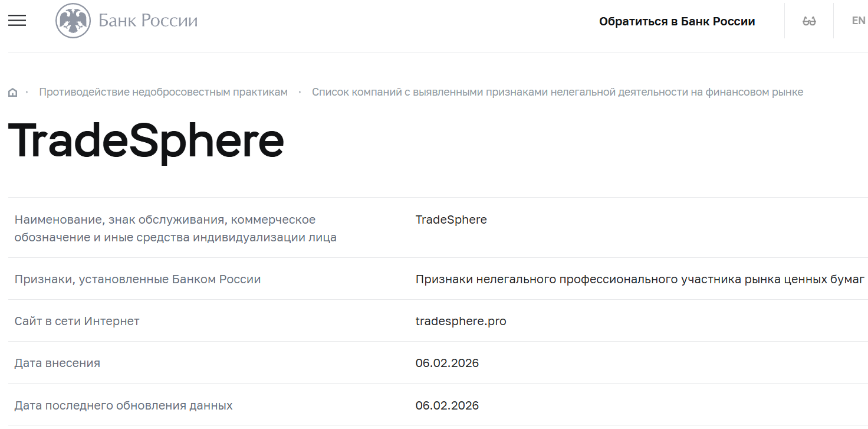
Task: Click the Наименование, знак обслуживания row label
Action: 165,229
